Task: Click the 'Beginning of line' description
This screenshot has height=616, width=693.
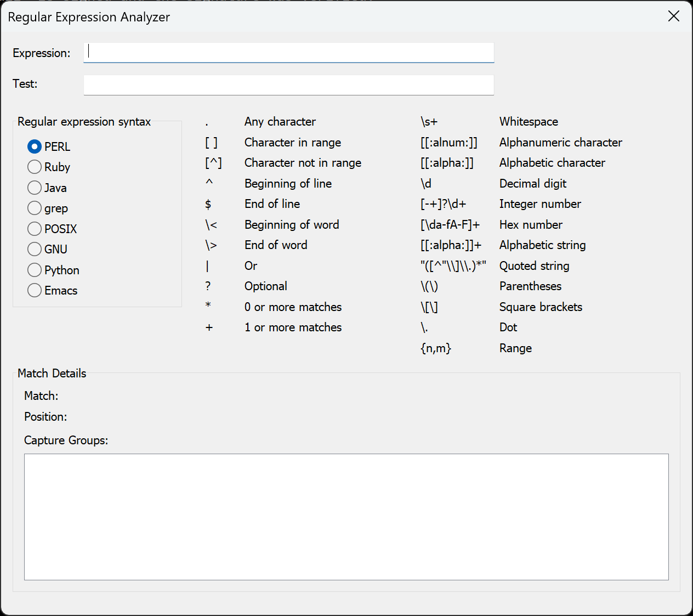Action: click(288, 183)
